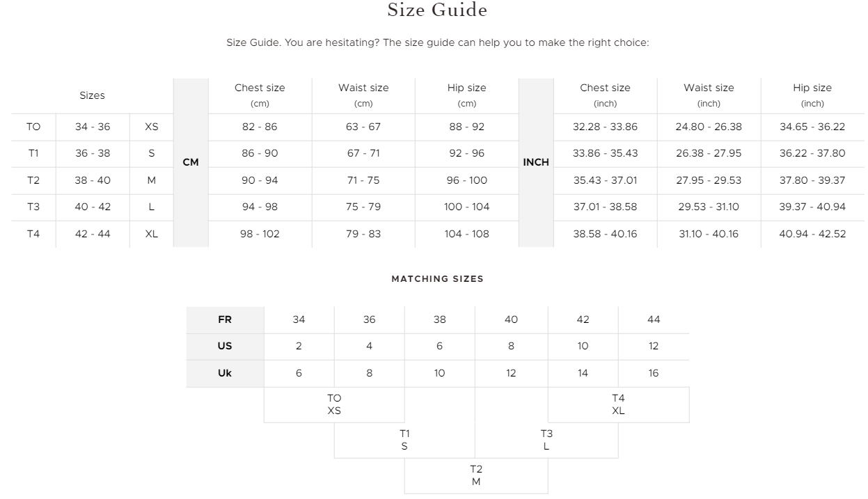Image resolution: width=868 pixels, height=499 pixels.
Task: Click the 98 - 102 chest cell
Action: pyautogui.click(x=260, y=234)
